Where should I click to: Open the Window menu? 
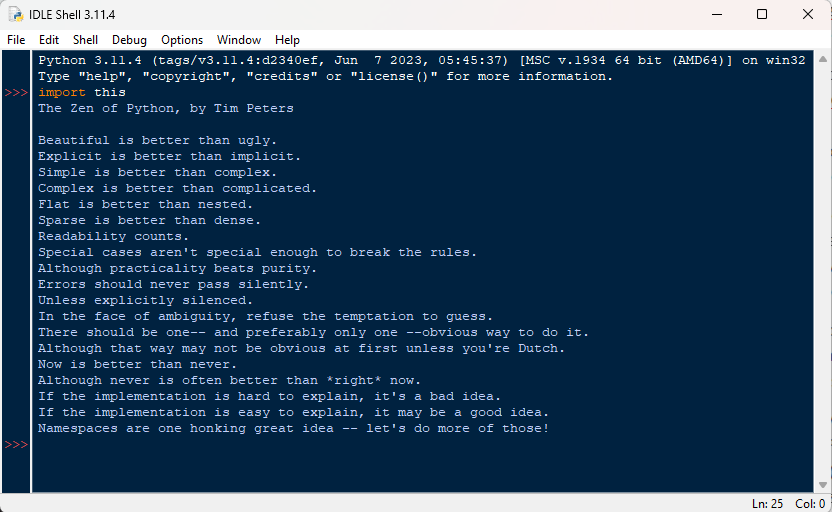point(239,40)
